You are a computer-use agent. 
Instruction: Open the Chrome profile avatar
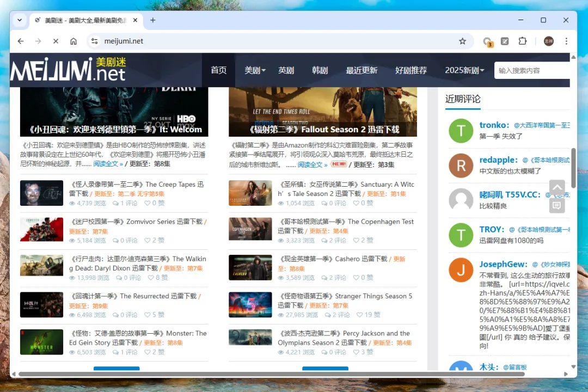click(549, 41)
